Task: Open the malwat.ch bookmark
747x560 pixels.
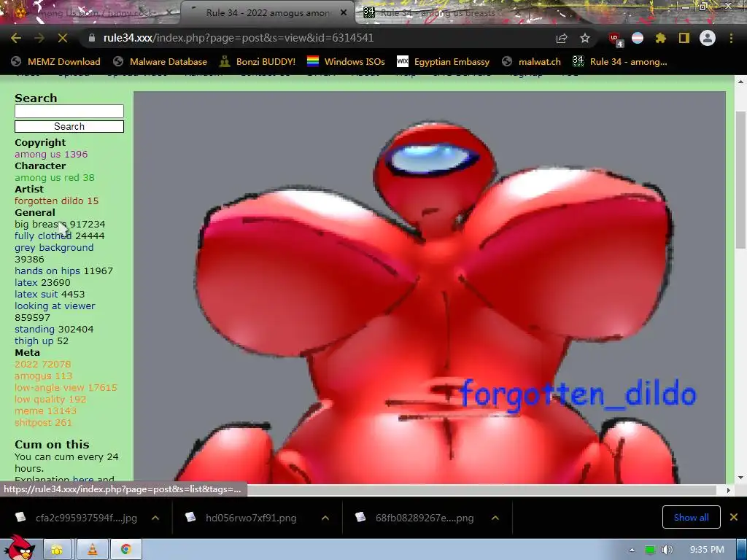Action: (x=532, y=61)
